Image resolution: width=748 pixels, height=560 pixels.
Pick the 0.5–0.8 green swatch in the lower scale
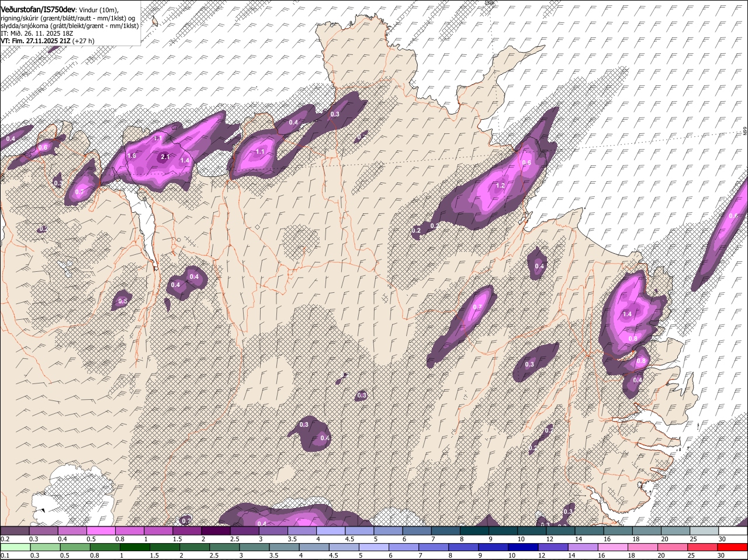[75, 547]
